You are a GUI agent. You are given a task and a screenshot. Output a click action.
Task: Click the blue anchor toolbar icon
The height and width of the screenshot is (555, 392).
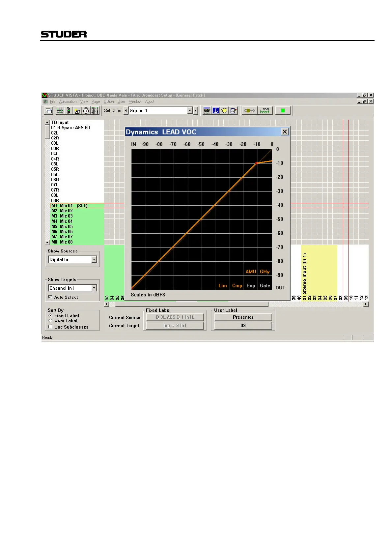[x=216, y=111]
